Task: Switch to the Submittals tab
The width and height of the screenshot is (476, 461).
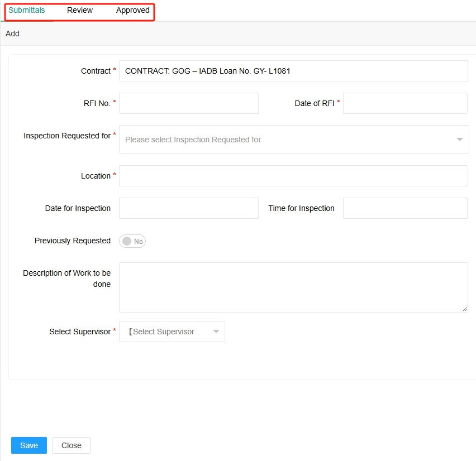Action: click(x=27, y=10)
